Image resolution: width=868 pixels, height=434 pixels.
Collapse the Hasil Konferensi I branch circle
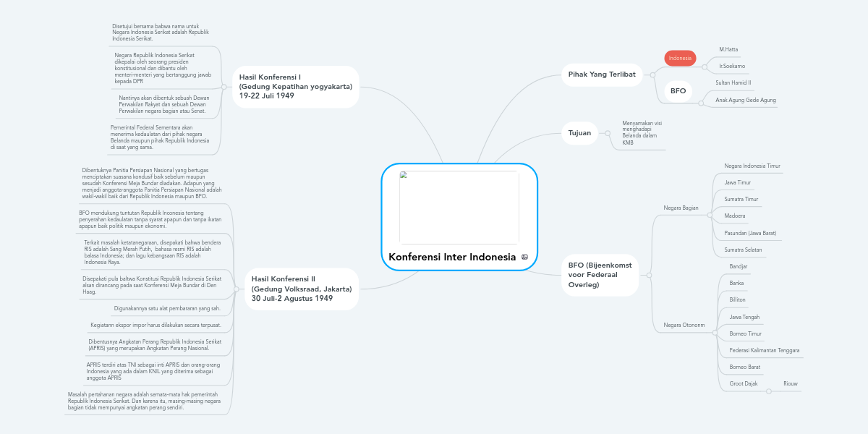tap(224, 86)
